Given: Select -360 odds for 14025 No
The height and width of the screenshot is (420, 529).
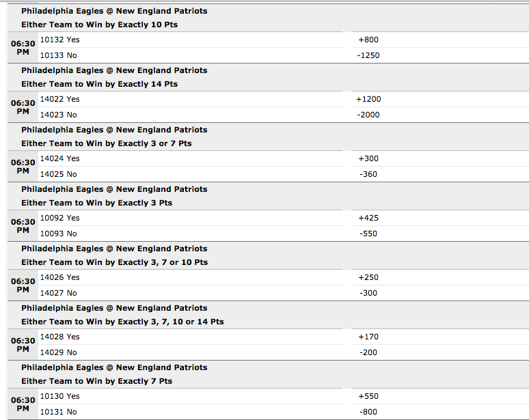Looking at the screenshot, I should [x=368, y=174].
